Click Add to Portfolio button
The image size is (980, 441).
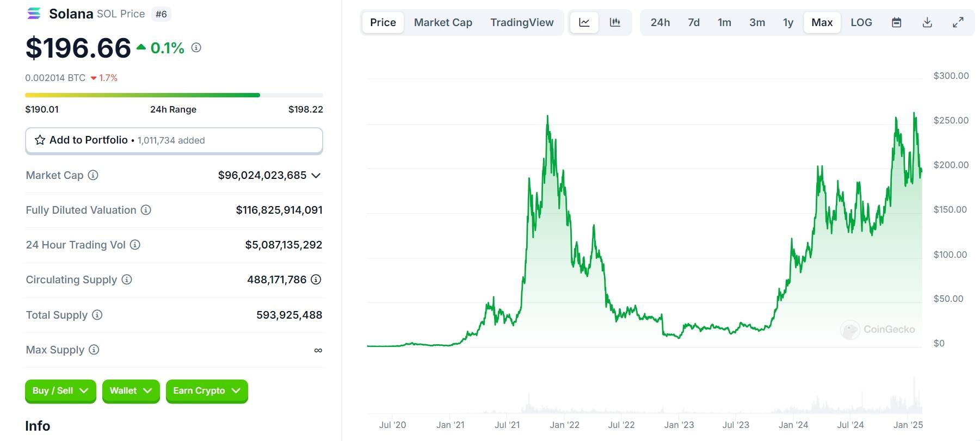click(174, 140)
